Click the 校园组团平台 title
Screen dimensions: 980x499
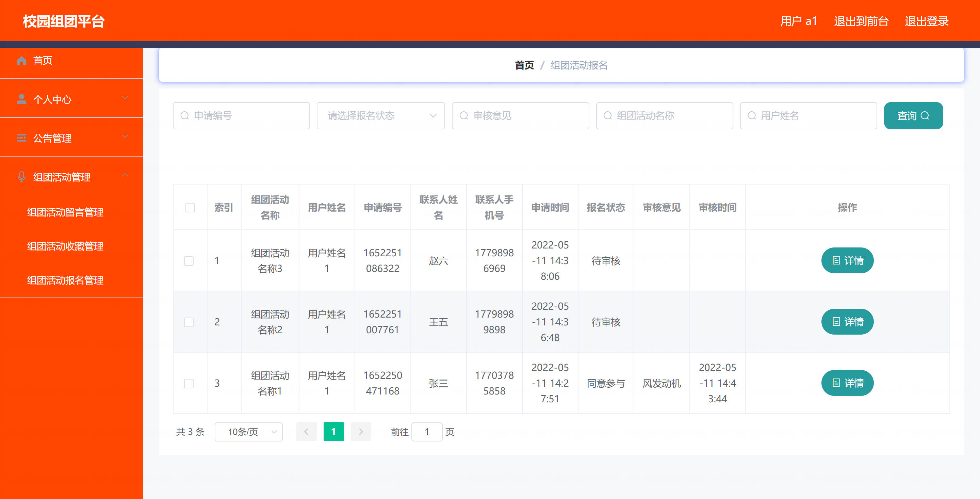click(64, 21)
